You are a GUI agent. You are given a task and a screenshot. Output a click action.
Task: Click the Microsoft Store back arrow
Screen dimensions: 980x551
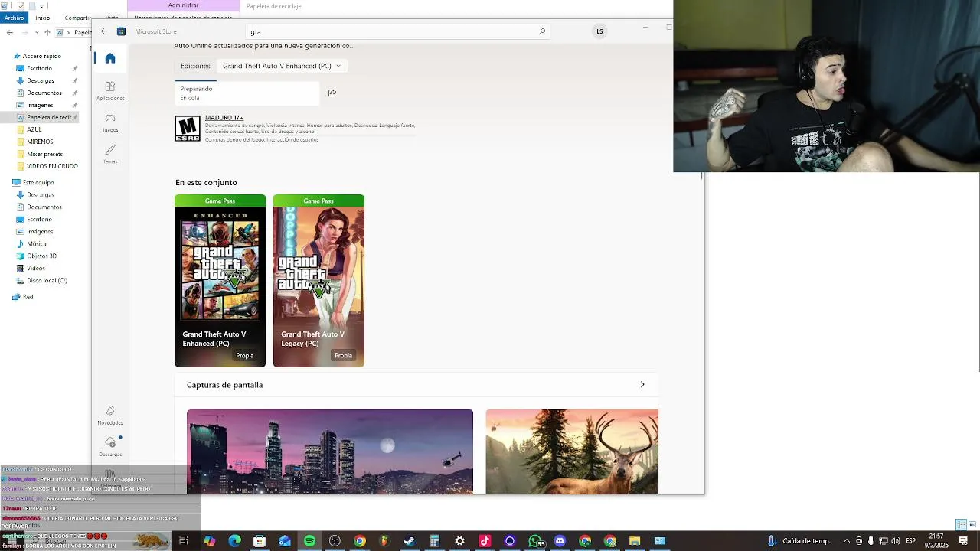(104, 31)
